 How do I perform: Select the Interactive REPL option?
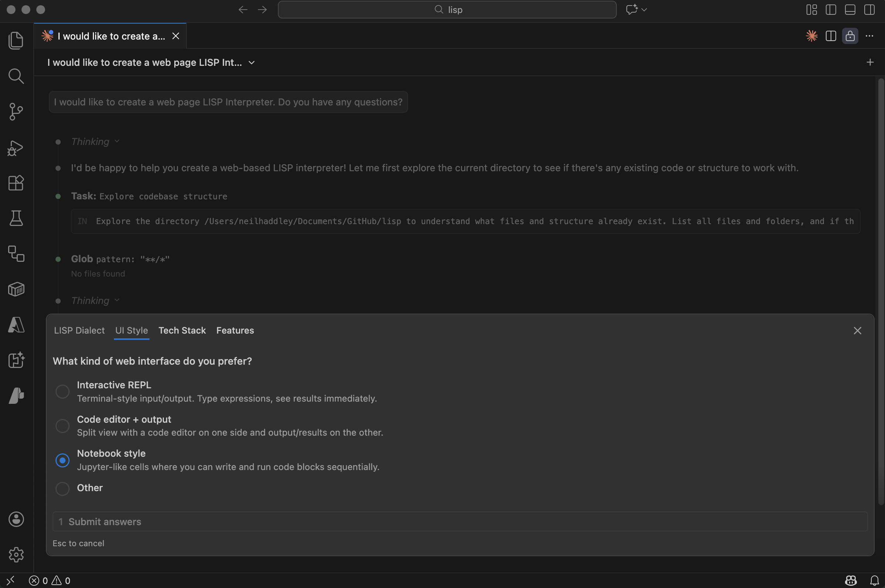(62, 391)
